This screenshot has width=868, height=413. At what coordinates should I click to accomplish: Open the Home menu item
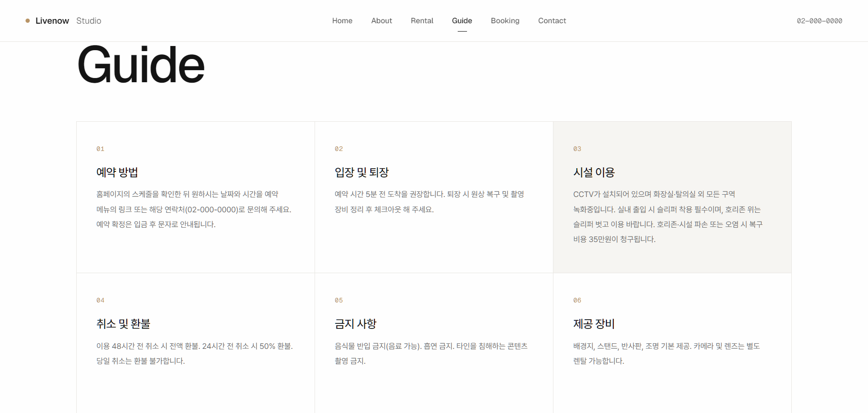click(x=342, y=21)
